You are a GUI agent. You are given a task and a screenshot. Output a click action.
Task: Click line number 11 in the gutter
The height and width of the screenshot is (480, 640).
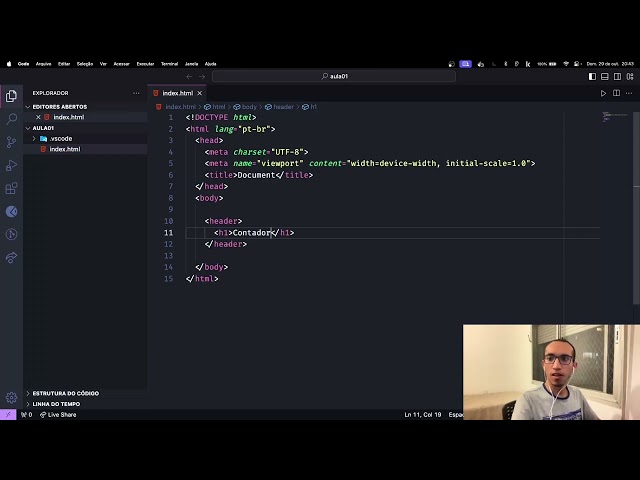pos(169,233)
